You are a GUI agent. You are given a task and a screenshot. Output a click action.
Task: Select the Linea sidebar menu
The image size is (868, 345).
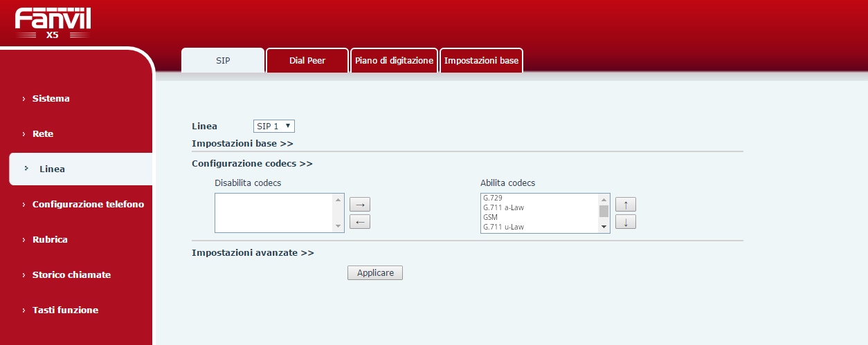80,169
